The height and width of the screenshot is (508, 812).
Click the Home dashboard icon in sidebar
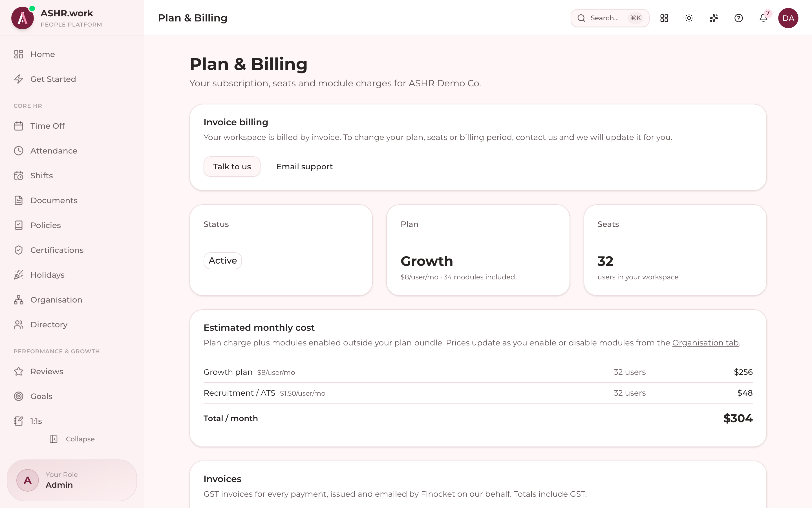pos(19,54)
